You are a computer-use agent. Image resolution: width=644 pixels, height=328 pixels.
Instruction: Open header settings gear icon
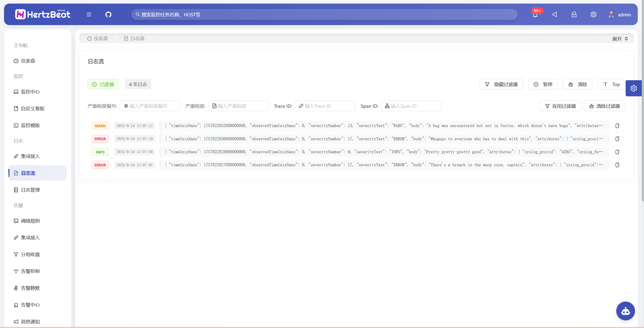tap(593, 15)
